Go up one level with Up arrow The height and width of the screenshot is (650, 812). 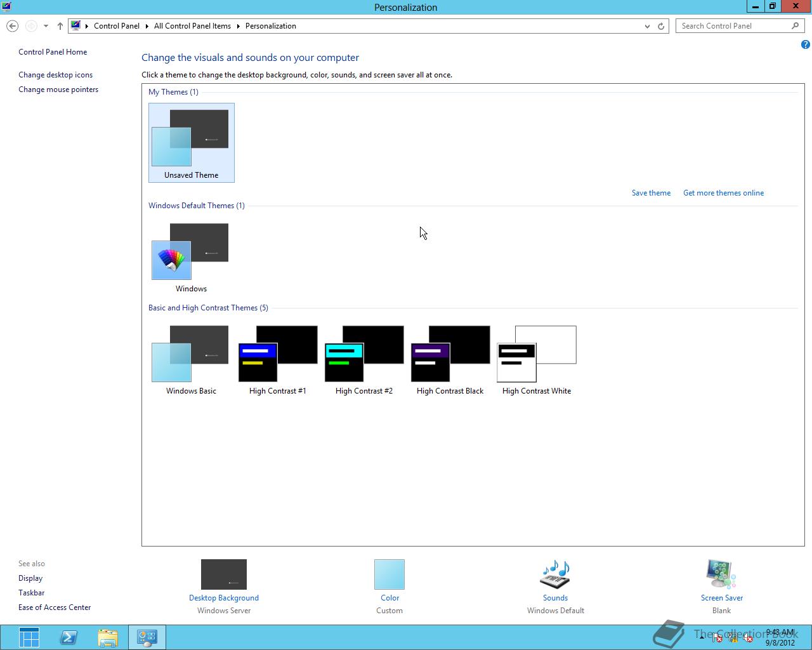click(x=60, y=26)
